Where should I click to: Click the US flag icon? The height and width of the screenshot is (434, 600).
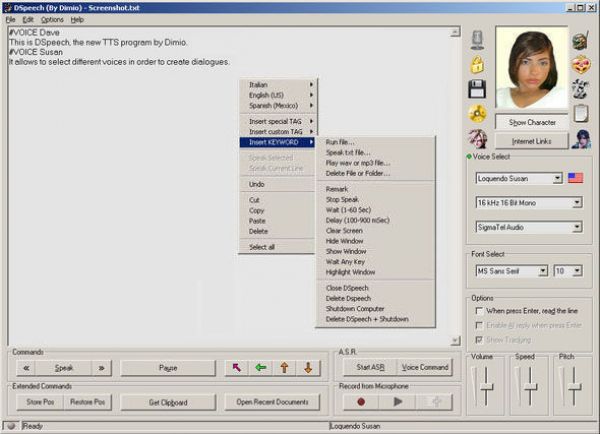click(575, 179)
